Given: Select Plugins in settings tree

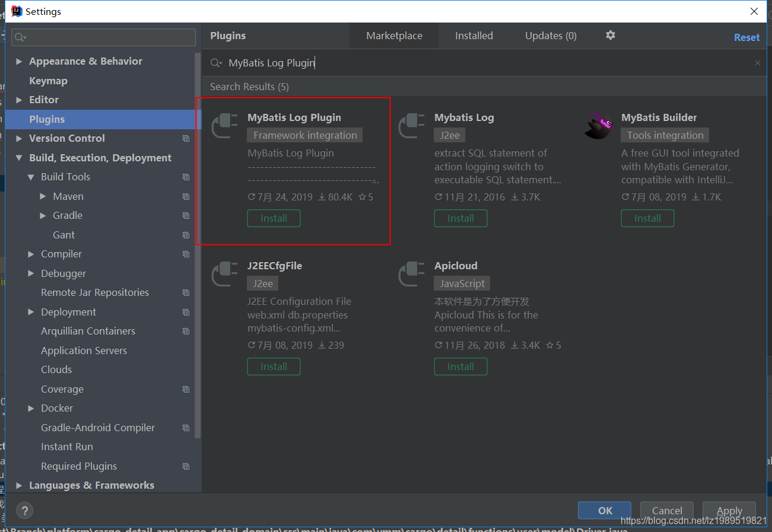Looking at the screenshot, I should coord(103,119).
